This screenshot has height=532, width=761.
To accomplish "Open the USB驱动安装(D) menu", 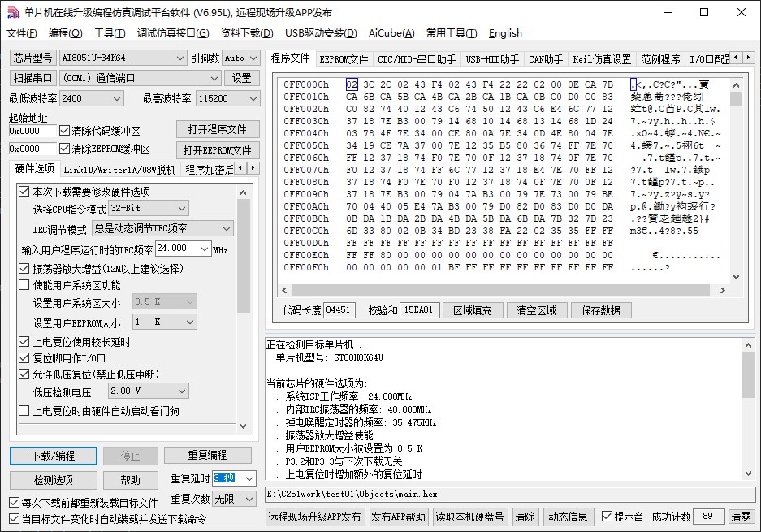I will coord(321,33).
